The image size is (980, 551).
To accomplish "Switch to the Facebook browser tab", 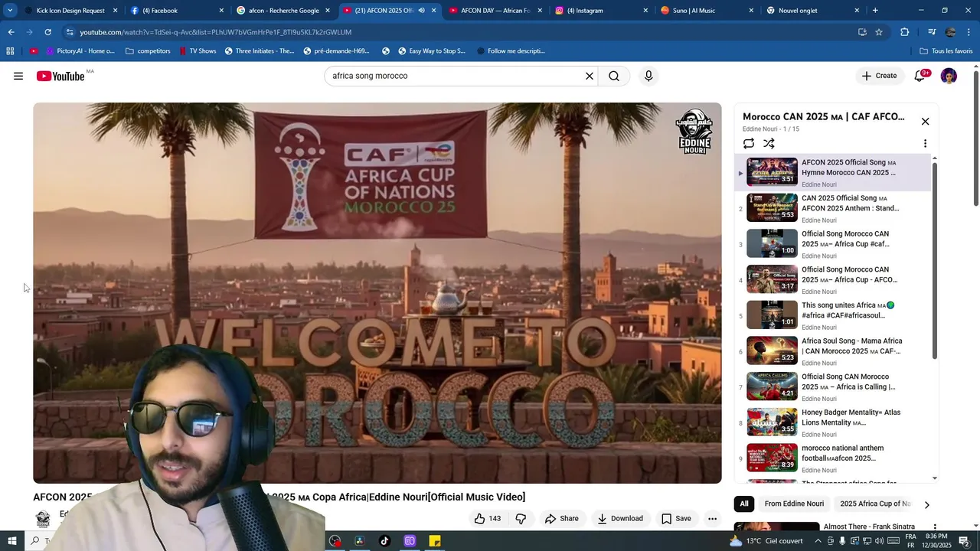I will coord(176,11).
